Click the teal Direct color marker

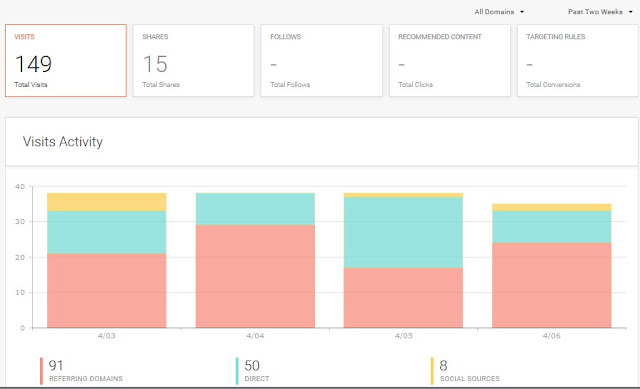pos(237,371)
